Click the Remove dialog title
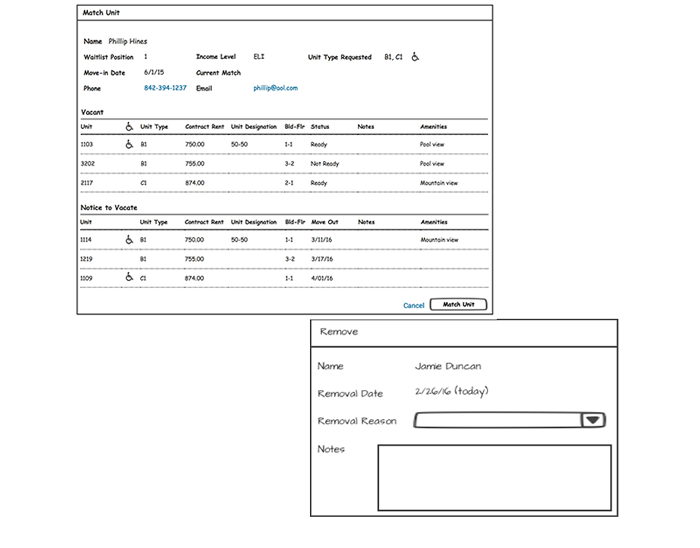700x548 pixels. [x=339, y=332]
